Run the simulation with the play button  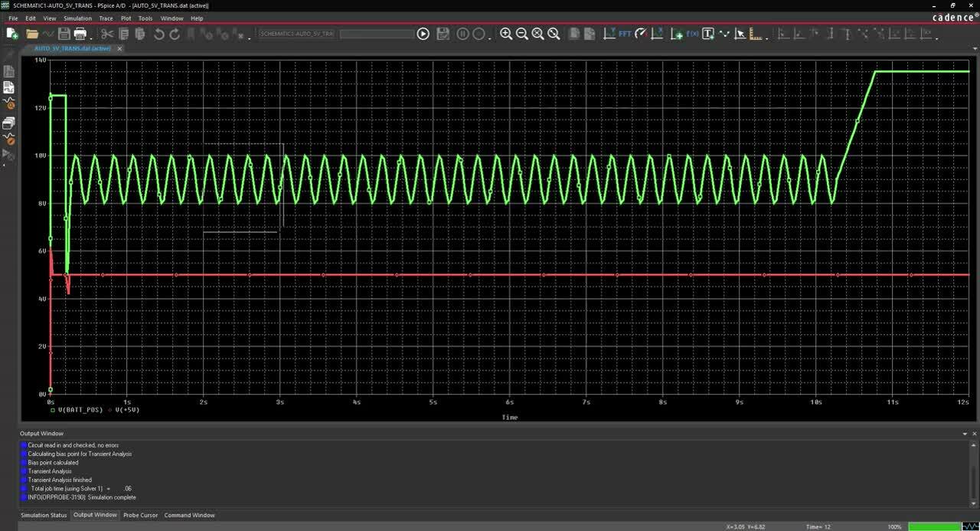pyautogui.click(x=423, y=34)
